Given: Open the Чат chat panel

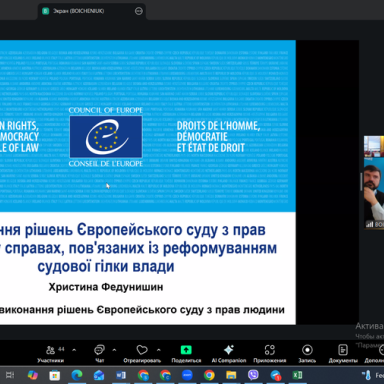Looking at the screenshot, I should 99,353.
